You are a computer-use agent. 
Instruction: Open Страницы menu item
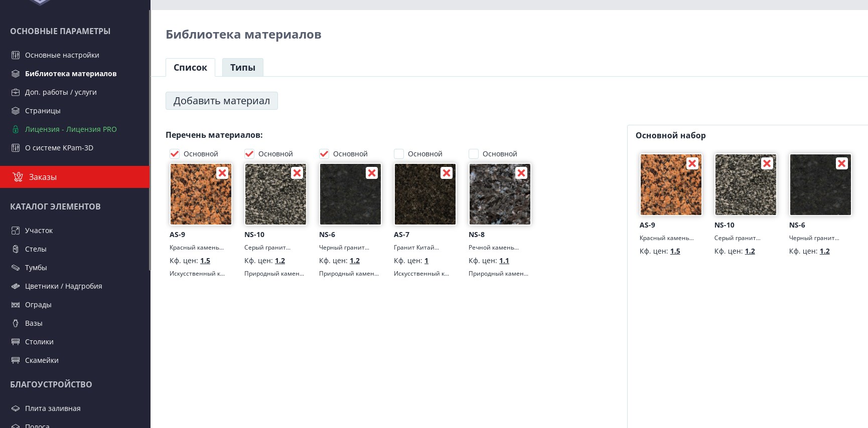tap(43, 111)
